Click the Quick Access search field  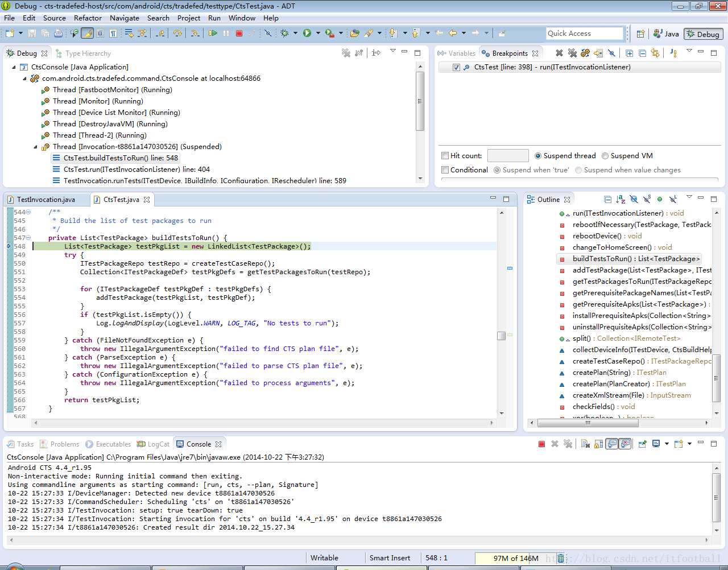click(585, 34)
